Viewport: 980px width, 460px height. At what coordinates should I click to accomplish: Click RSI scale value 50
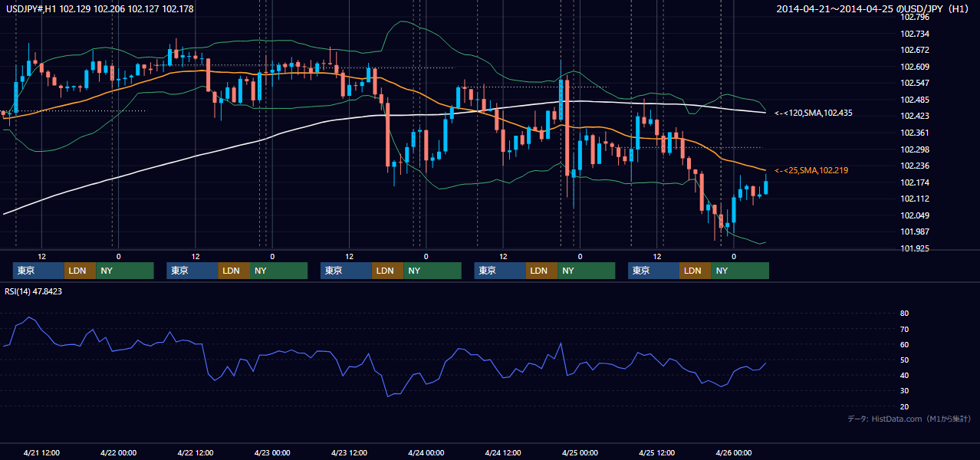click(x=905, y=360)
